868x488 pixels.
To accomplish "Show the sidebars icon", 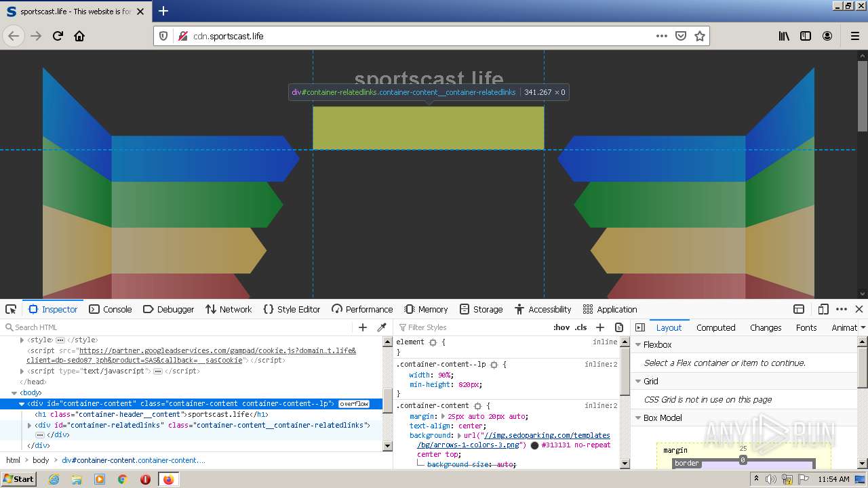I will point(806,36).
